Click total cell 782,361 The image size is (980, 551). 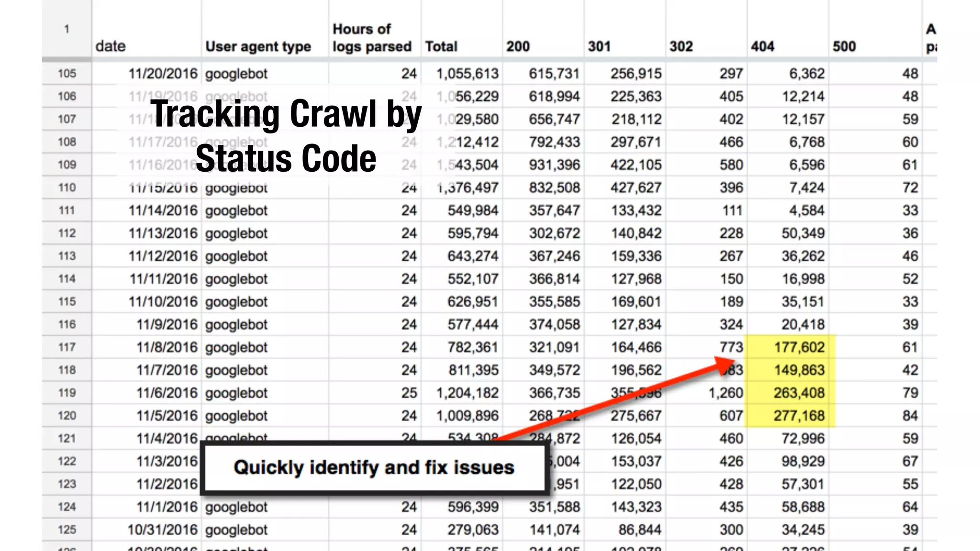(462, 347)
